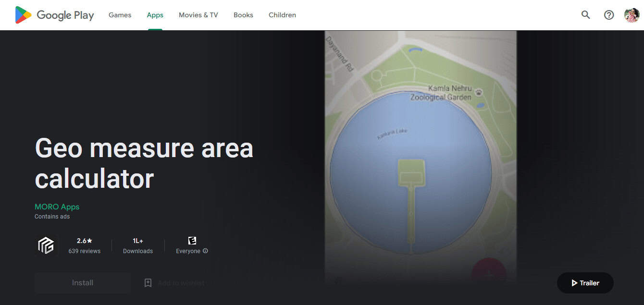
Task: Open the help center question icon
Action: pos(609,15)
